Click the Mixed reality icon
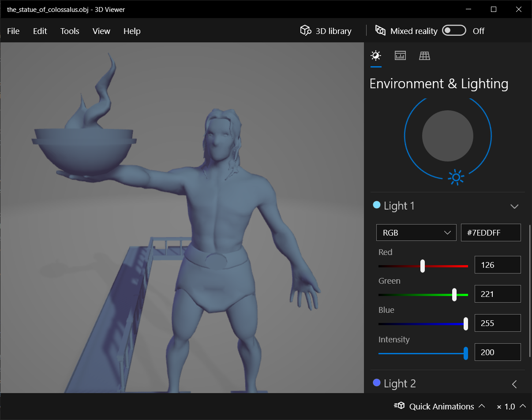The width and height of the screenshot is (532, 420). [380, 30]
